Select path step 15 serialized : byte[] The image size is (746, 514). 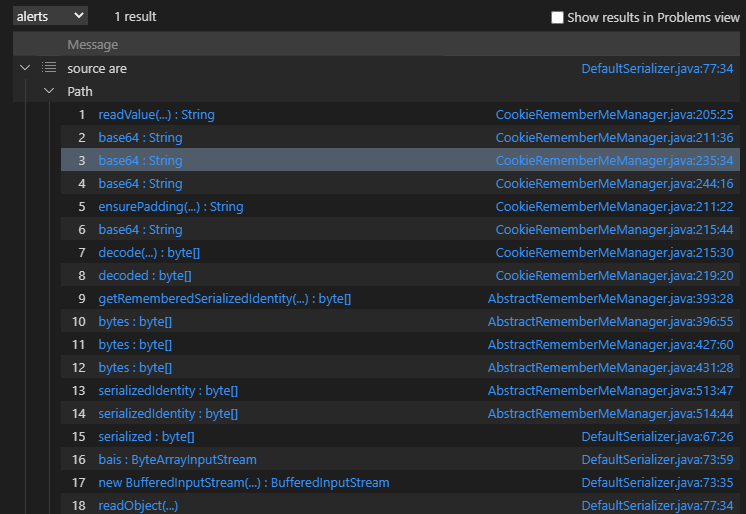coord(146,437)
